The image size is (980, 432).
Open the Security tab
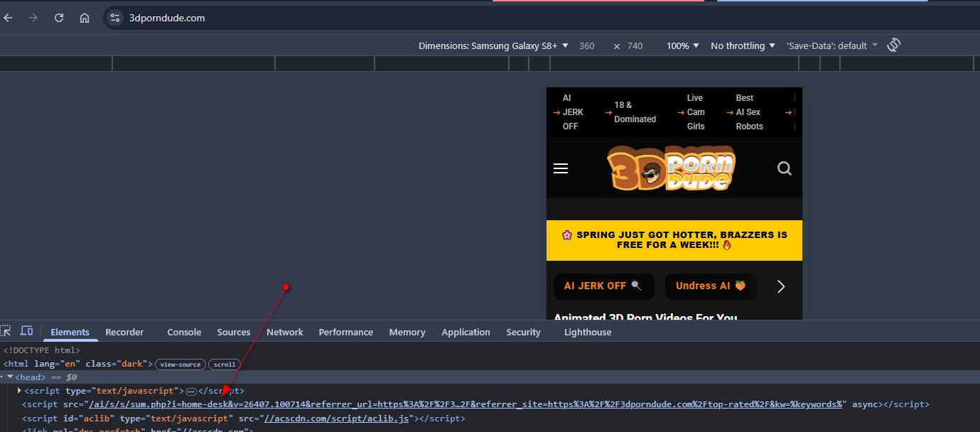524,332
